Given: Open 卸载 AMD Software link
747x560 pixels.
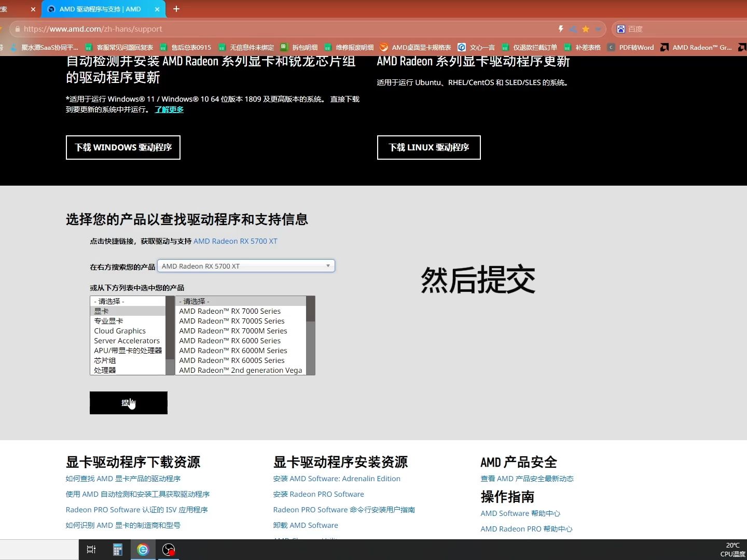Looking at the screenshot, I should pos(306,525).
